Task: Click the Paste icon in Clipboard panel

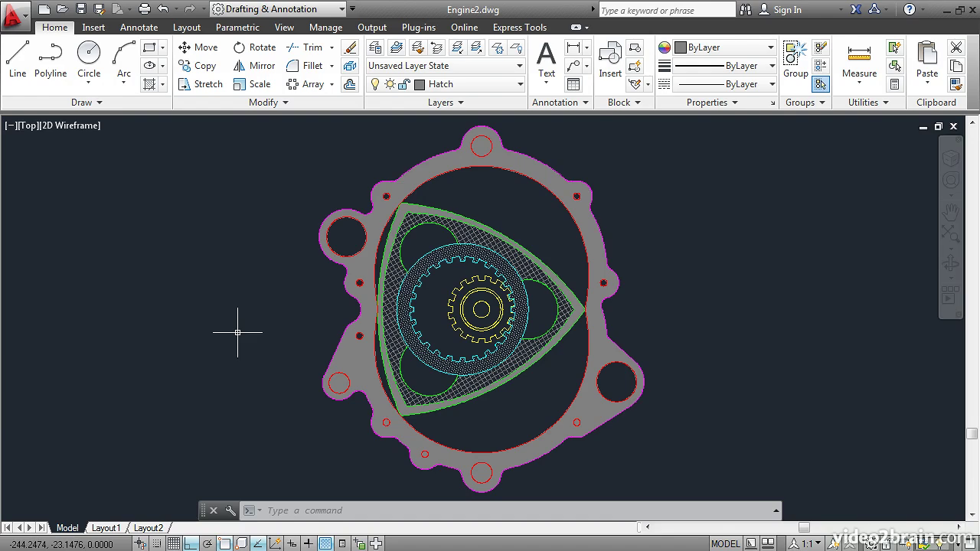Action: click(927, 60)
